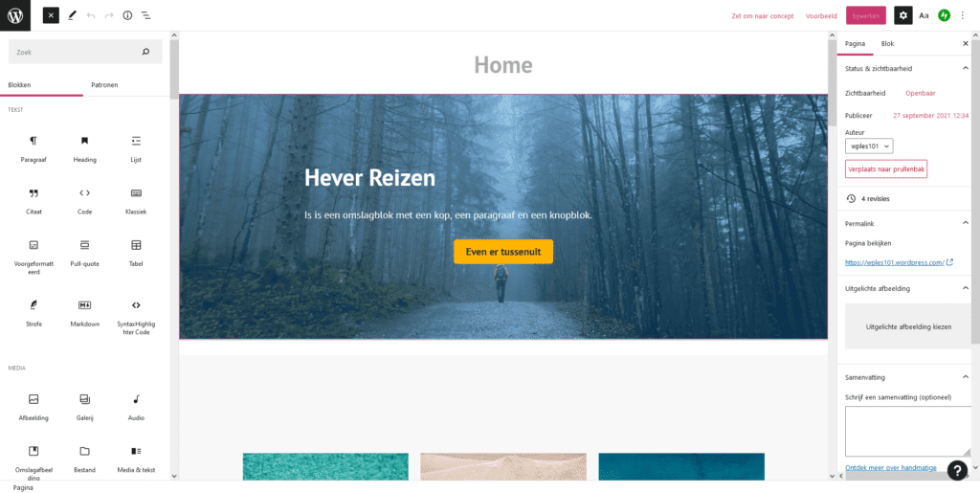Close the block inserter panel

tap(51, 15)
